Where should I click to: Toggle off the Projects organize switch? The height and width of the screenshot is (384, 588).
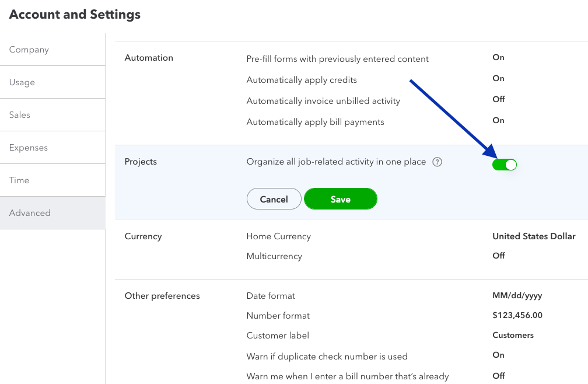505,165
